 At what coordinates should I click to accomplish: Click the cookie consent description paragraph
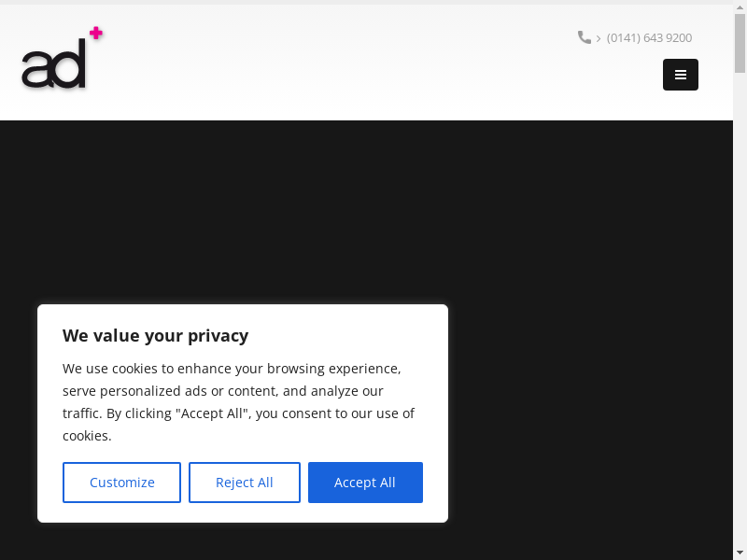coord(238,402)
